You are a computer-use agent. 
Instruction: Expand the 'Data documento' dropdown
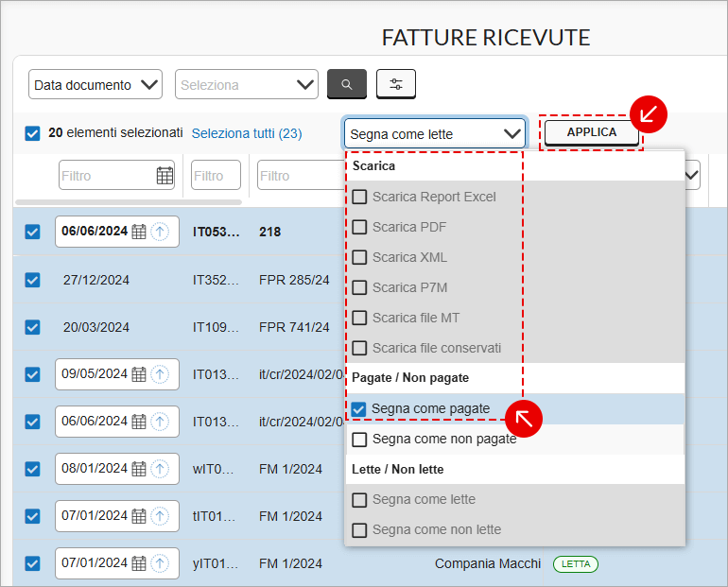[x=95, y=84]
